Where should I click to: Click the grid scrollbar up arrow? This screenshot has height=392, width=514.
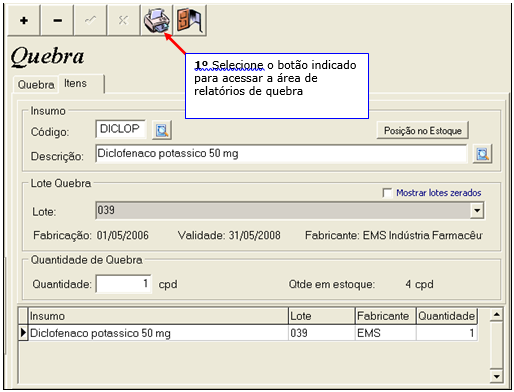[x=497, y=314]
